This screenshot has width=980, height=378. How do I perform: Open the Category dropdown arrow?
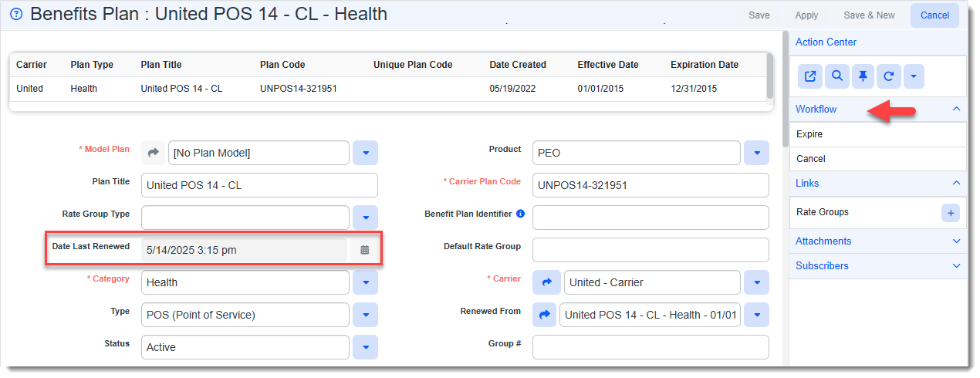click(x=365, y=282)
